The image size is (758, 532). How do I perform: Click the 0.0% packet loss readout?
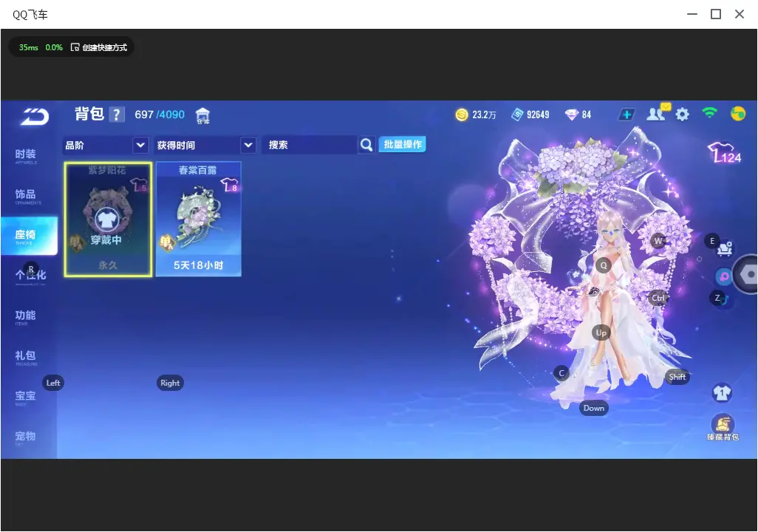[x=54, y=47]
